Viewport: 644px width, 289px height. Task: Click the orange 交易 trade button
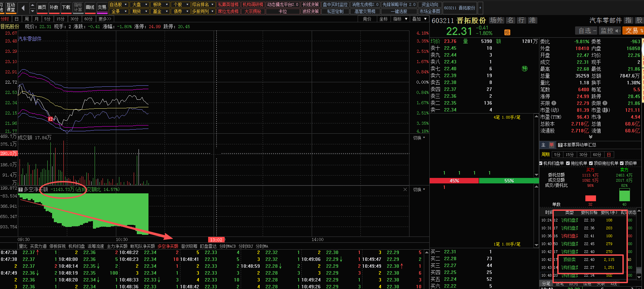point(633,31)
